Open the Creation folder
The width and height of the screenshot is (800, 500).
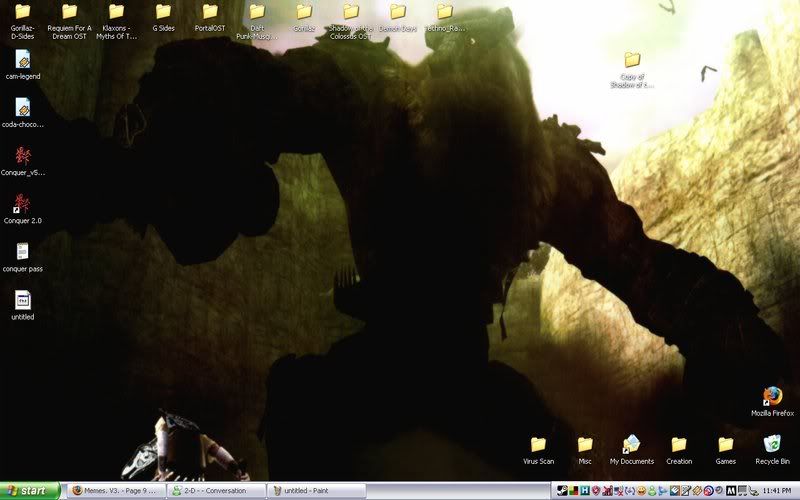pyautogui.click(x=679, y=450)
